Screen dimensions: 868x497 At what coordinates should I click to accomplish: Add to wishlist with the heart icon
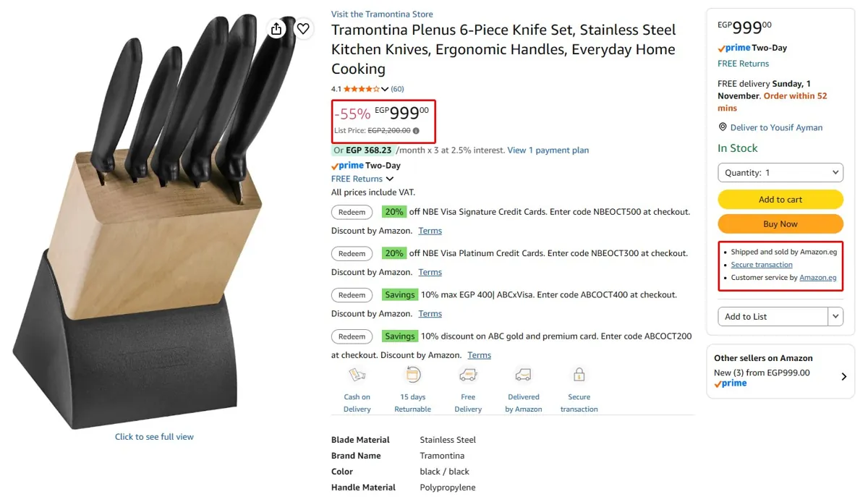tap(303, 29)
